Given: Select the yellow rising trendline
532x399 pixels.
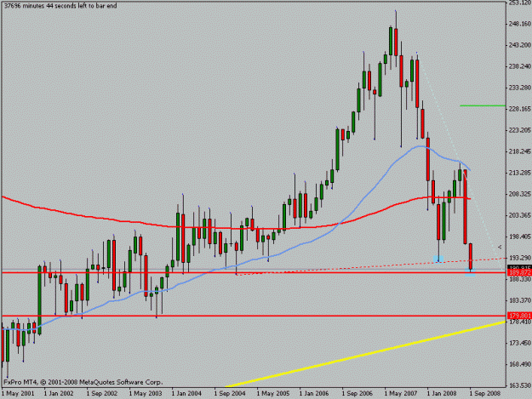Looking at the screenshot, I should (365, 354).
